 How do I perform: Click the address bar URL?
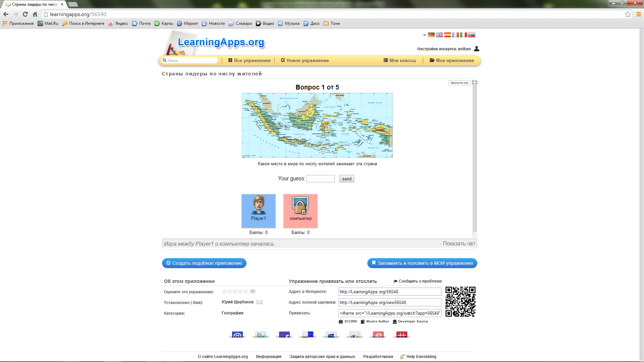78,14
